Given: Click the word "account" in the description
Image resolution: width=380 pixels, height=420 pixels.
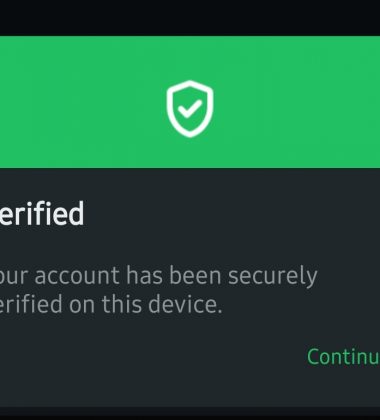Looking at the screenshot, I should point(77,276).
